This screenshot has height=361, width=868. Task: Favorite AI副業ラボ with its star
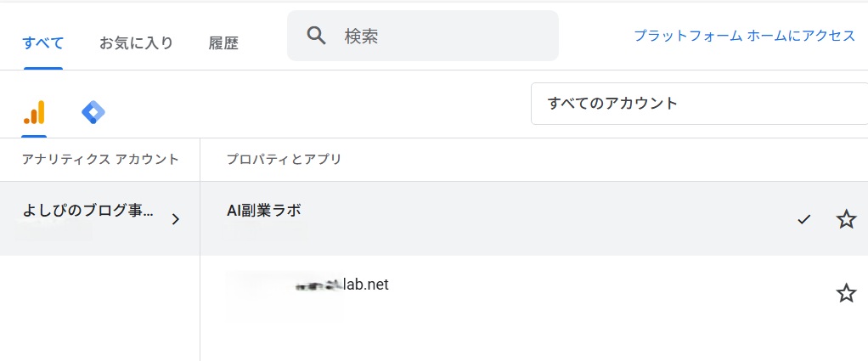click(846, 219)
